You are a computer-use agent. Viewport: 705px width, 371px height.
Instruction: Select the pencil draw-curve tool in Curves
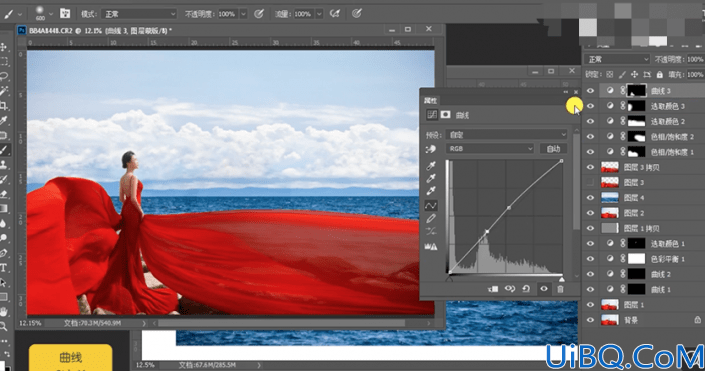(431, 219)
